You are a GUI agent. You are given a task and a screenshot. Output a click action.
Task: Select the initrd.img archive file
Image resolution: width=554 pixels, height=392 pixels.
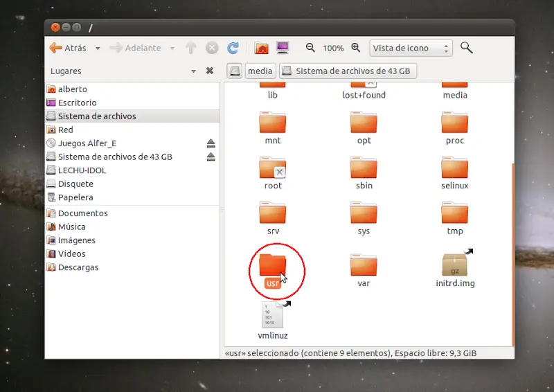click(455, 268)
